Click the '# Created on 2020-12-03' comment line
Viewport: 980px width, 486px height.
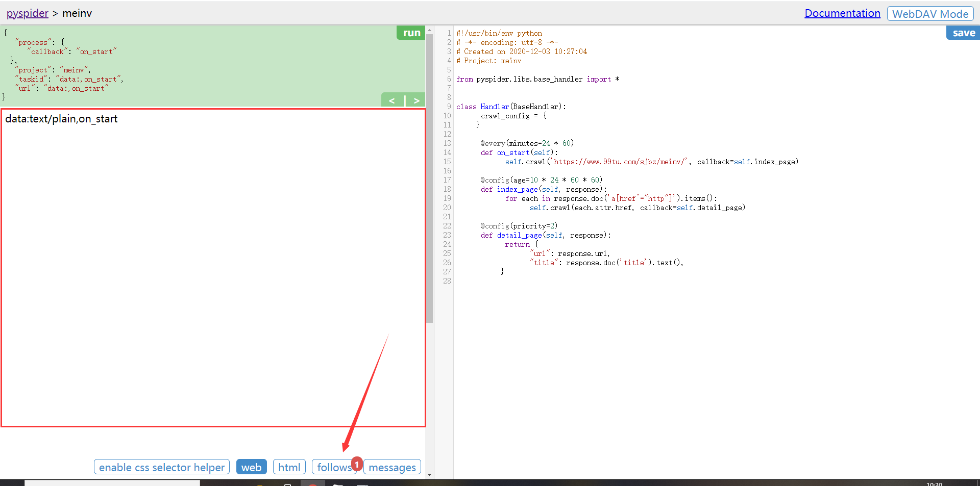522,52
